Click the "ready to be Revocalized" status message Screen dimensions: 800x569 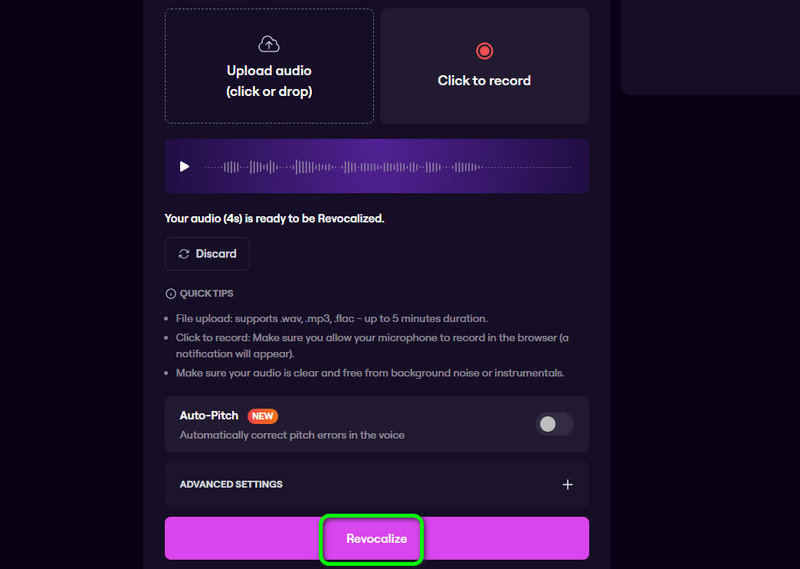274,218
